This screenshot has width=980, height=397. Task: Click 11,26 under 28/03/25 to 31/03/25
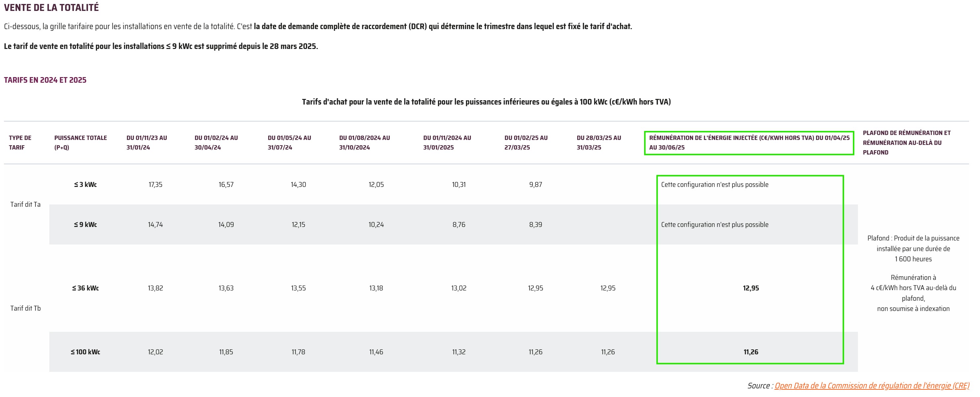pyautogui.click(x=608, y=352)
